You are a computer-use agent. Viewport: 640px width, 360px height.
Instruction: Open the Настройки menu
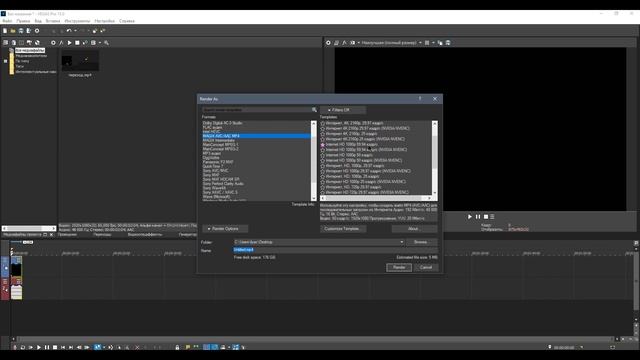tap(104, 21)
